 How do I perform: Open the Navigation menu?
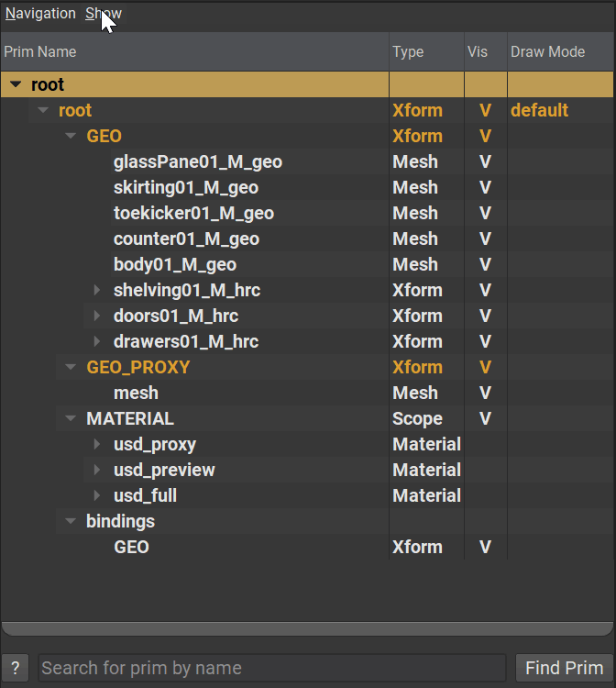point(40,14)
